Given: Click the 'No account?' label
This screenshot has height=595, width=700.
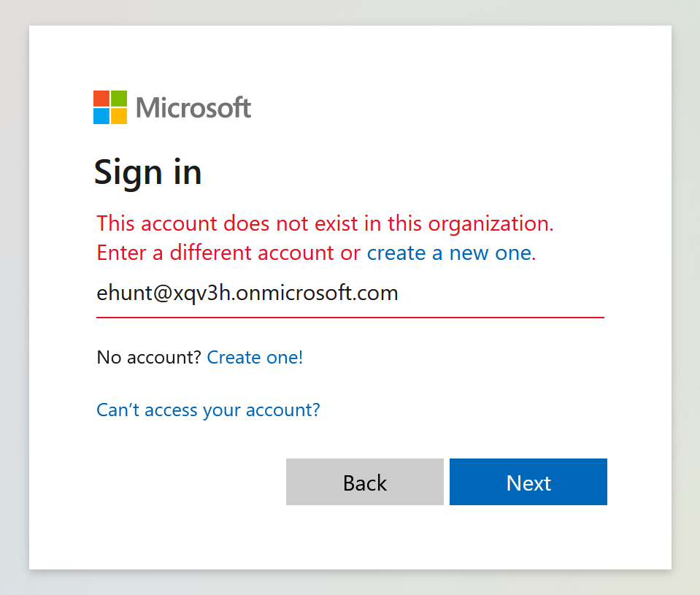Looking at the screenshot, I should pos(149,358).
